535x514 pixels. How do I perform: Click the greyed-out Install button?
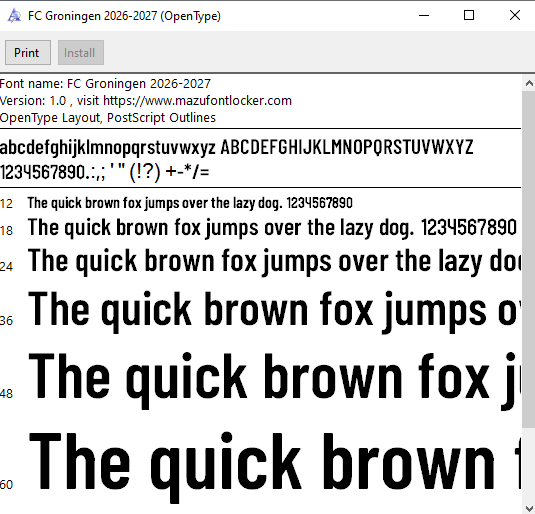[81, 53]
